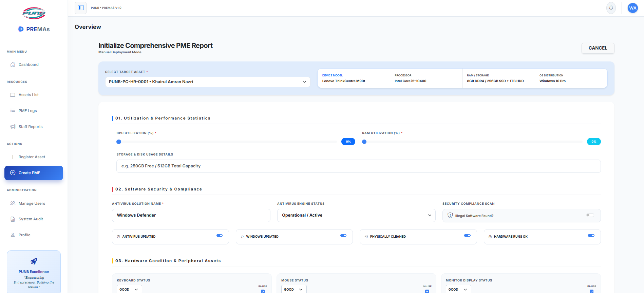Viewport: 644px width, 293px height.
Task: Click the System Audit document icon
Action: 13,219
